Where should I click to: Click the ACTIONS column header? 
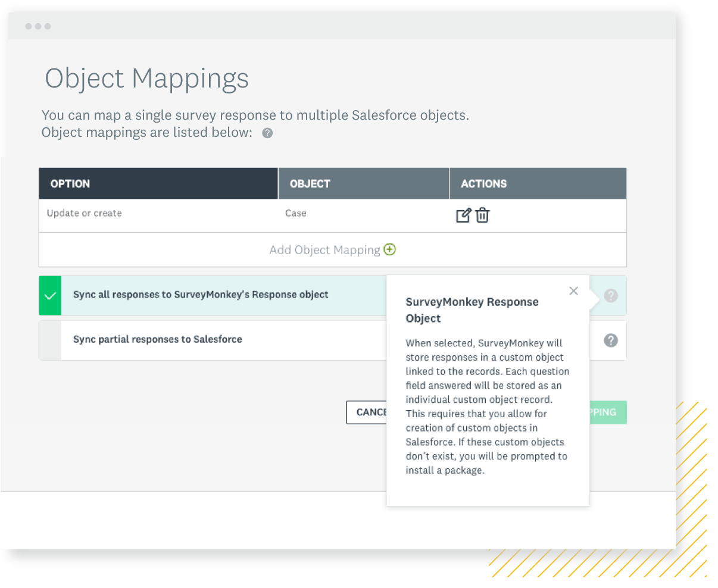tap(538, 183)
